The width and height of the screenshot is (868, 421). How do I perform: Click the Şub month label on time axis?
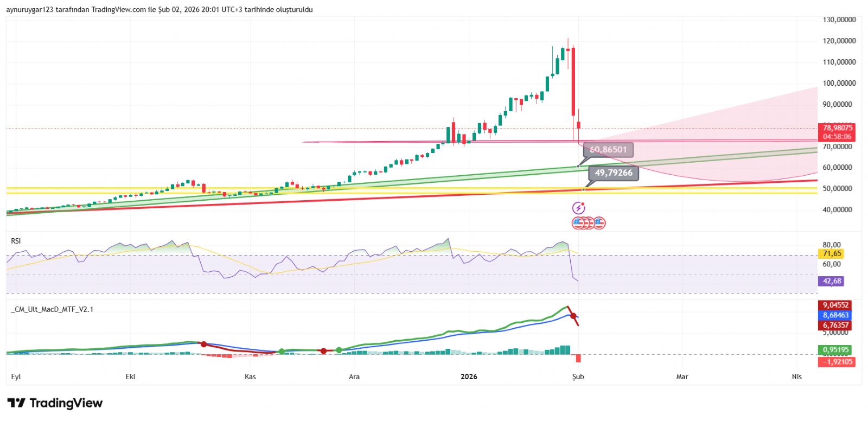[x=578, y=377]
